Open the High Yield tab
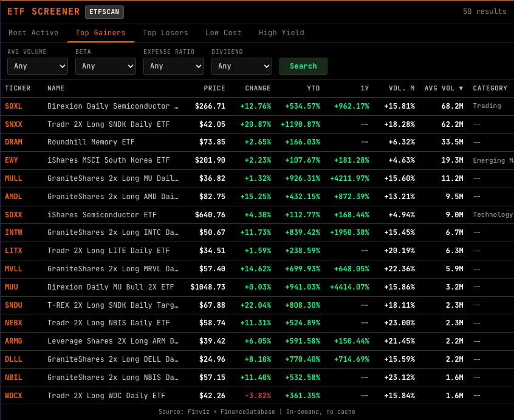Image resolution: width=514 pixels, height=420 pixels. pyautogui.click(x=281, y=33)
